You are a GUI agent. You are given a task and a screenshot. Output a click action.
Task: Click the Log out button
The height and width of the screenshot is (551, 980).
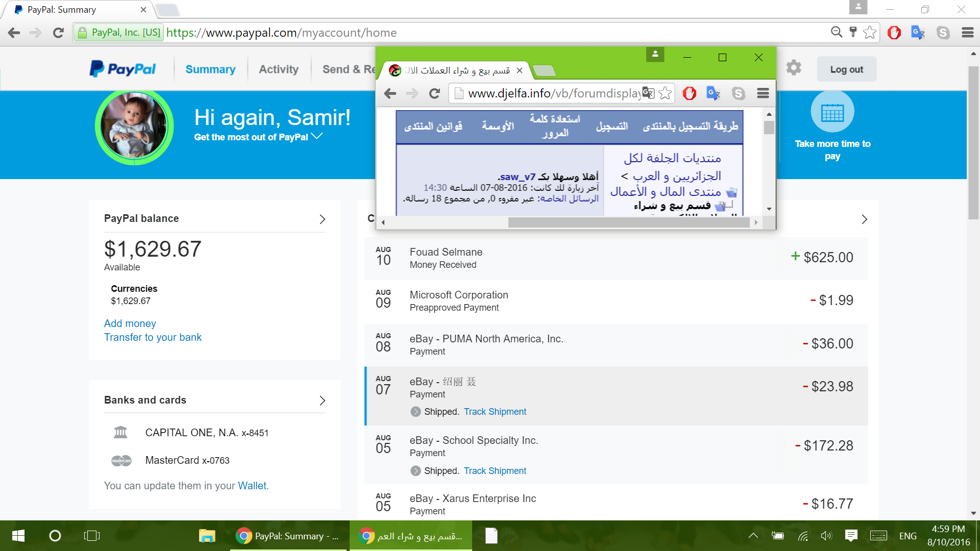tap(846, 69)
